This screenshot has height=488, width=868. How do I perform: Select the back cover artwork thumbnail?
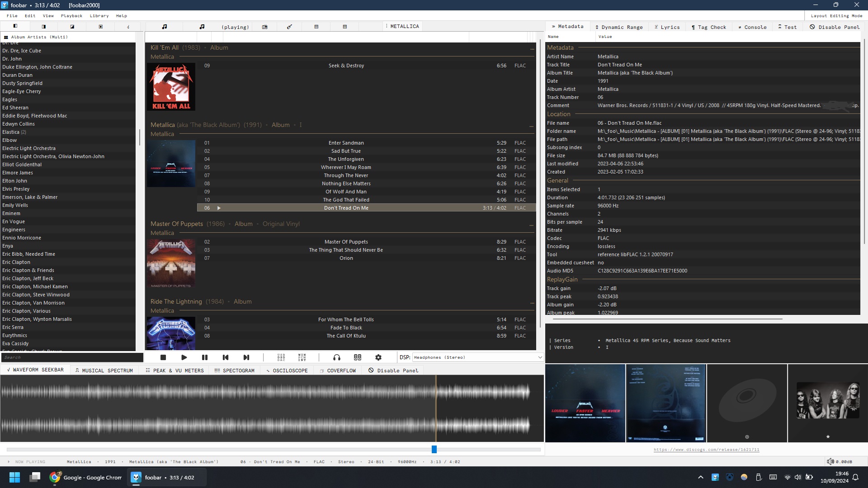click(666, 403)
